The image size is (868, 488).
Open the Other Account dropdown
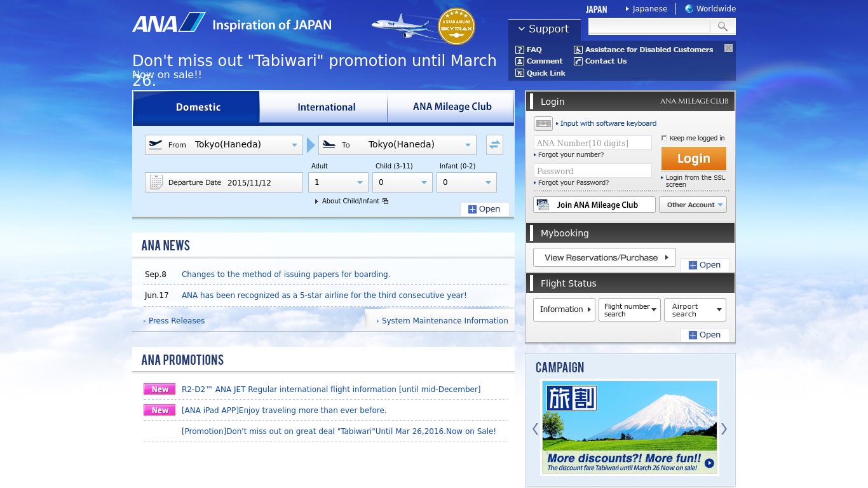tap(693, 205)
